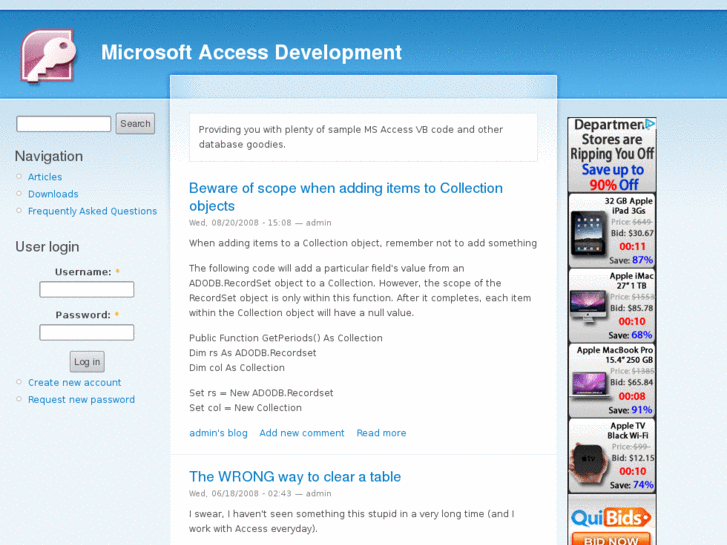Focus the site search text box

(x=64, y=124)
